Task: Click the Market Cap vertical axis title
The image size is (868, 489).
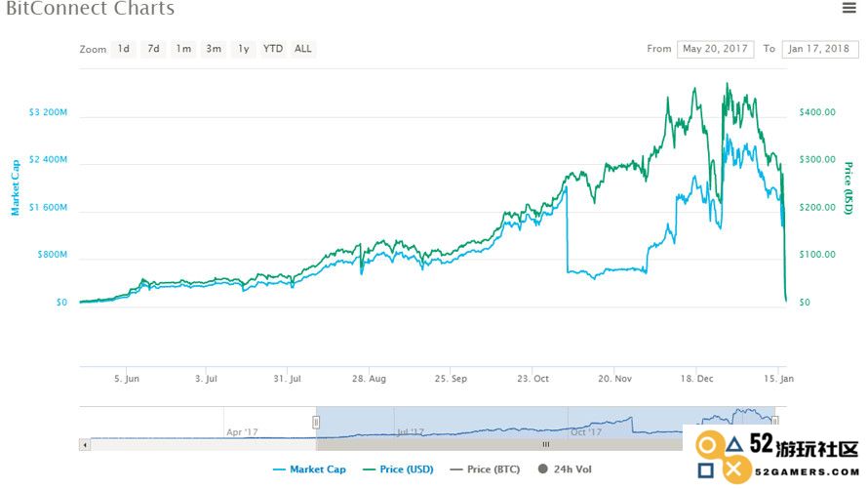Action: [15, 187]
